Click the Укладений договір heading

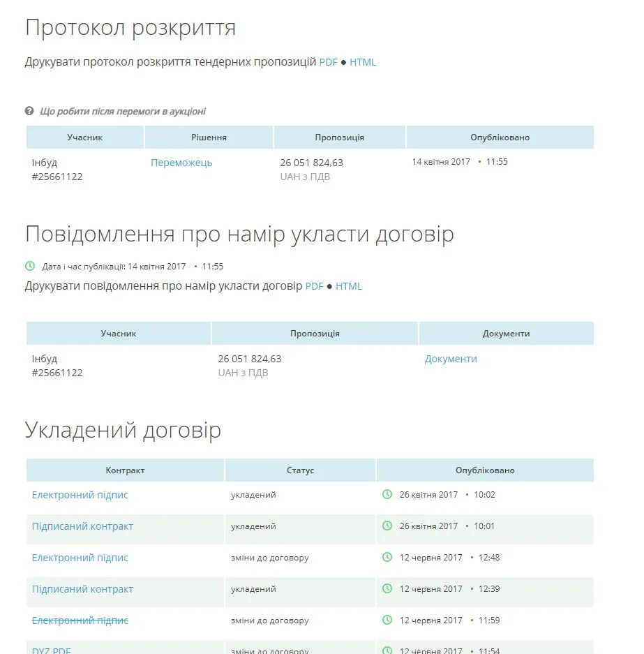coord(123,430)
